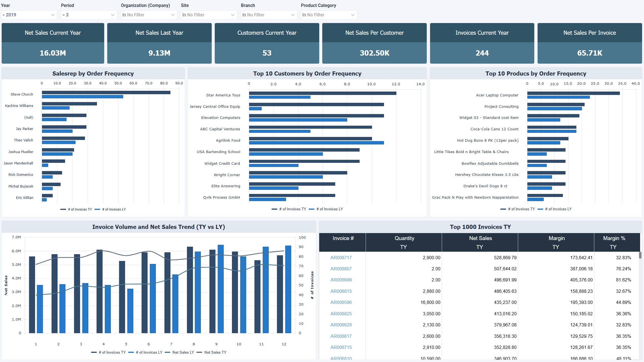The width and height of the screenshot is (644, 362).
Task: Open the Year filter dropdown
Action: 29,15
